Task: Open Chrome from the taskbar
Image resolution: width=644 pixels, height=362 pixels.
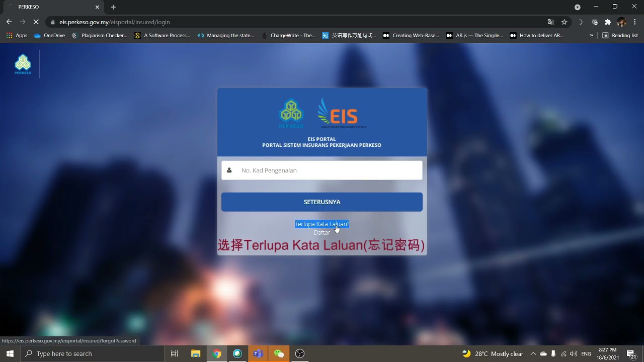Action: click(x=217, y=354)
